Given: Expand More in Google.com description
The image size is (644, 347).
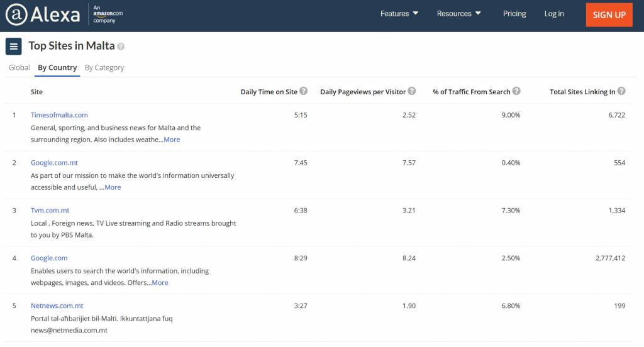Looking at the screenshot, I should coord(160,282).
